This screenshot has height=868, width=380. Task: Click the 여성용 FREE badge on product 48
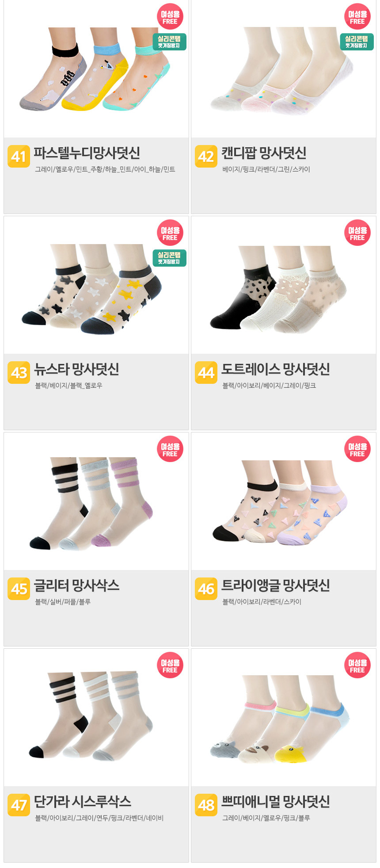tap(357, 665)
